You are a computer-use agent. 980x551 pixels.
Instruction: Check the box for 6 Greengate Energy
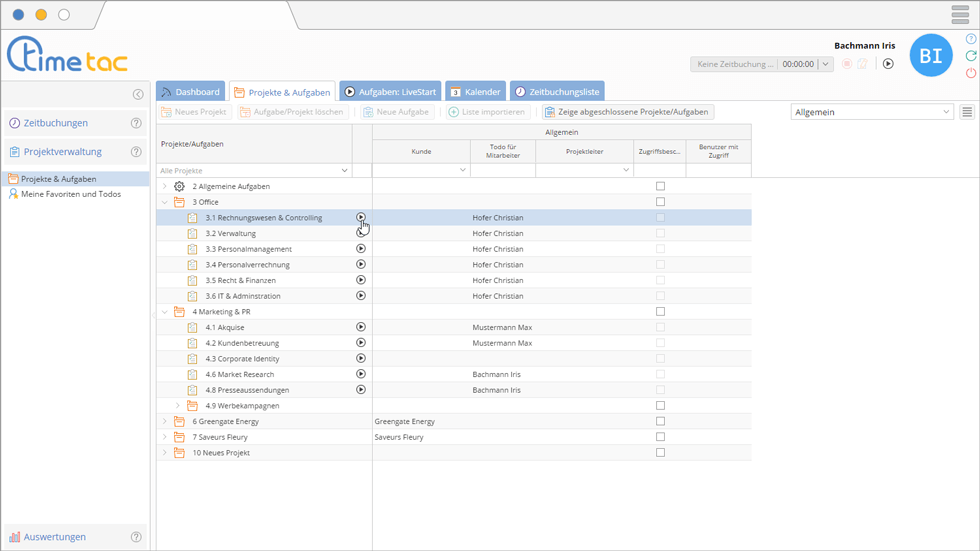click(x=660, y=421)
